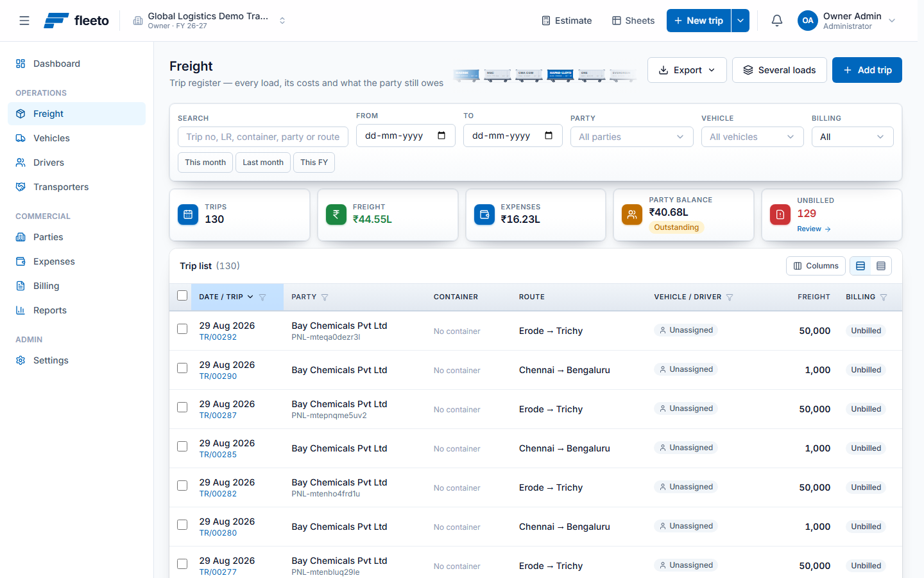Click the orange Party Balance icon
The image size is (924, 578).
pyautogui.click(x=632, y=215)
